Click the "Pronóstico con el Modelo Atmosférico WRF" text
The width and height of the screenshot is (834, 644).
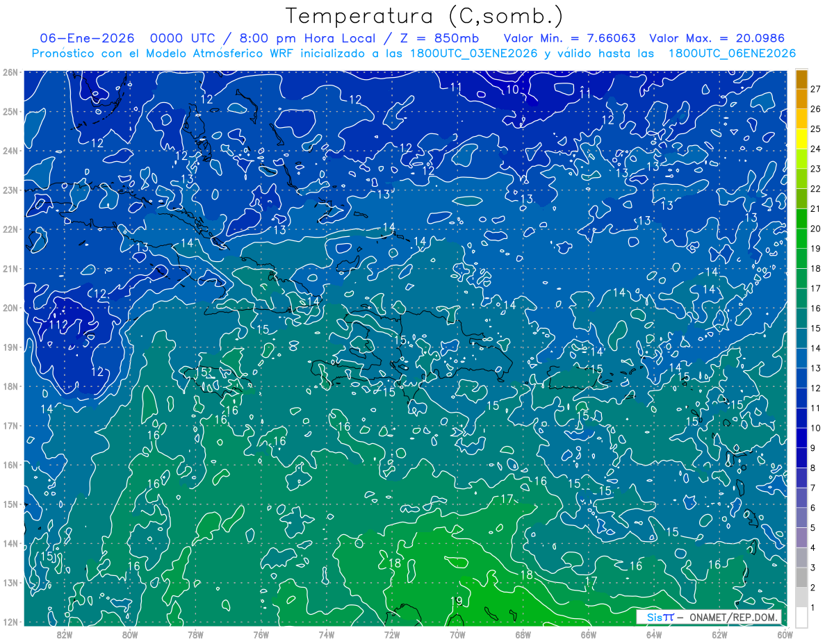161,53
